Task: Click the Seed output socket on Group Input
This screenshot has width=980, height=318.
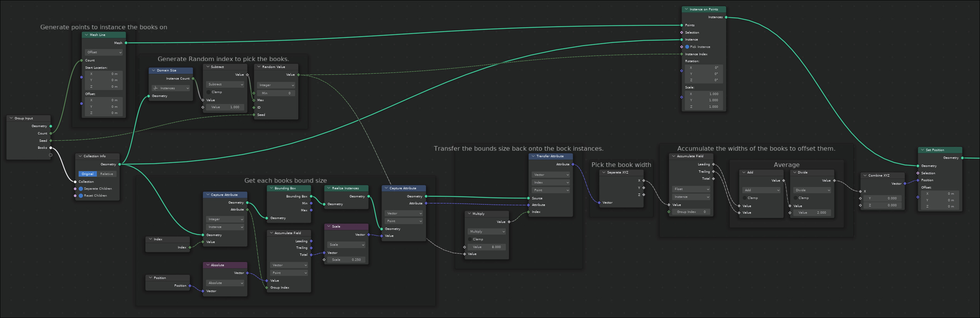Action: pos(51,141)
